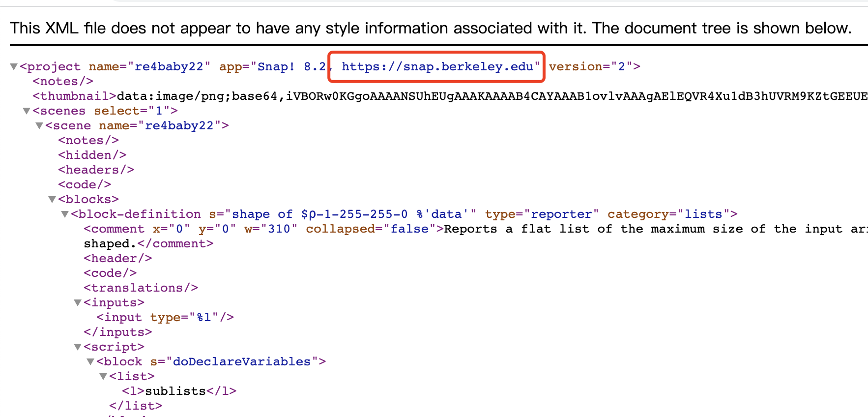
Task: Click the XML style information notice text
Action: click(x=431, y=29)
